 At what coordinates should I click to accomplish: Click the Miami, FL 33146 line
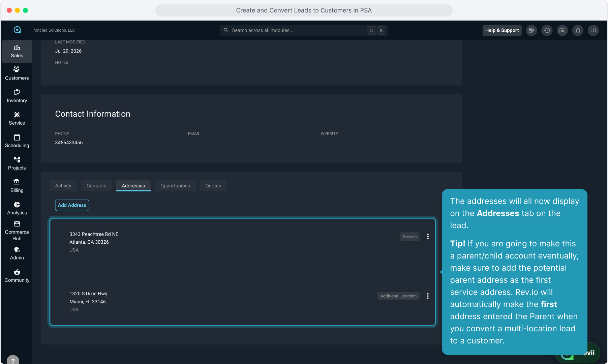click(x=88, y=302)
